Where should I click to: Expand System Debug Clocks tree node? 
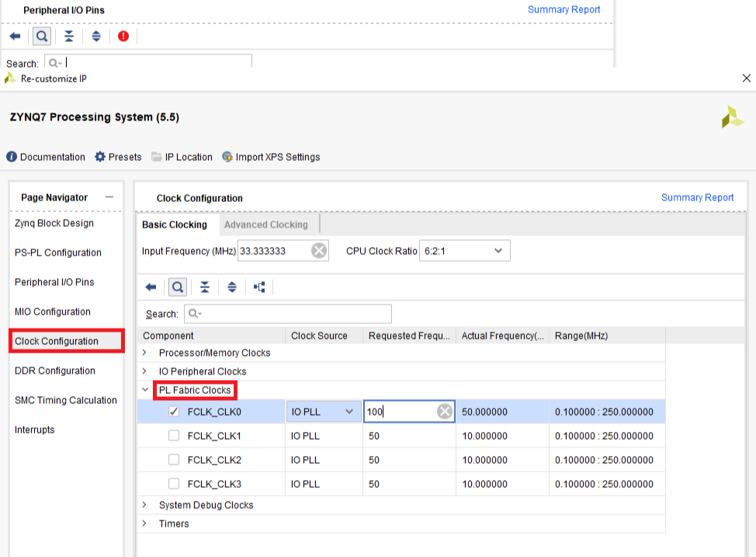pyautogui.click(x=144, y=505)
